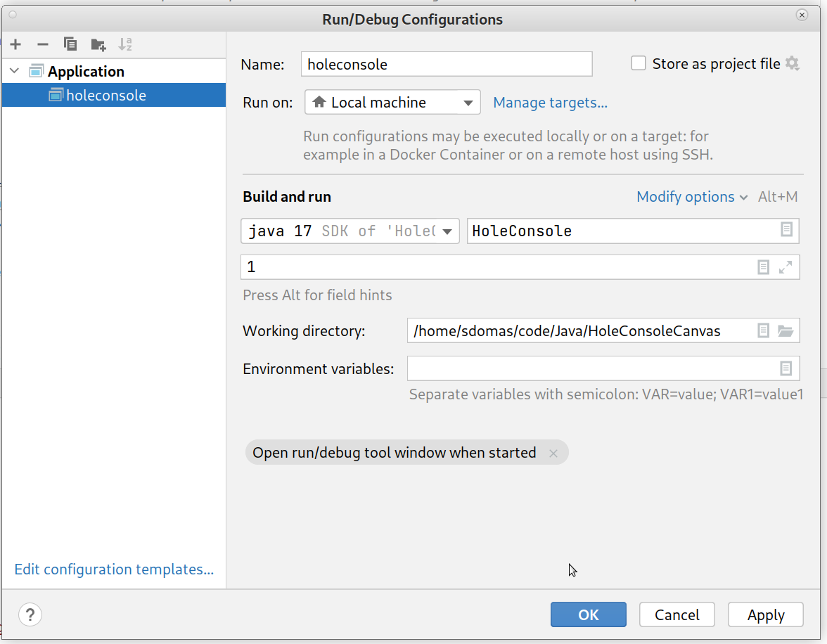
Task: Open the Help question mark button
Action: pos(30,614)
